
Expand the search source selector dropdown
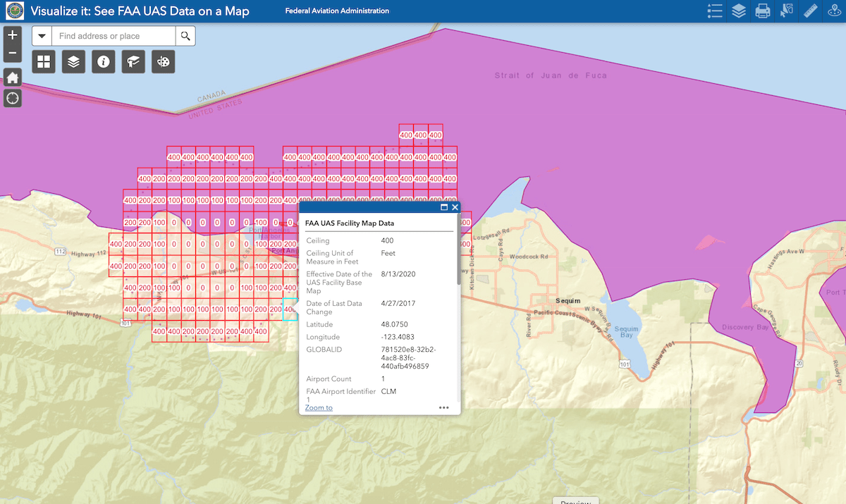(x=42, y=35)
